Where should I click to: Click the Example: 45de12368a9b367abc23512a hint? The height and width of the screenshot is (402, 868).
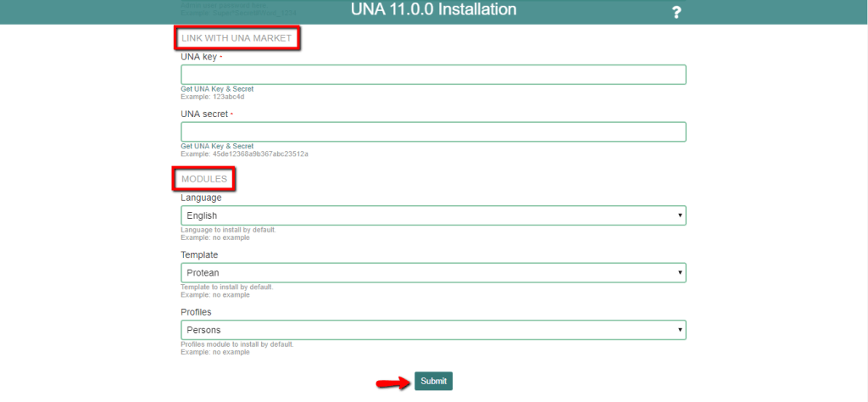(x=244, y=154)
